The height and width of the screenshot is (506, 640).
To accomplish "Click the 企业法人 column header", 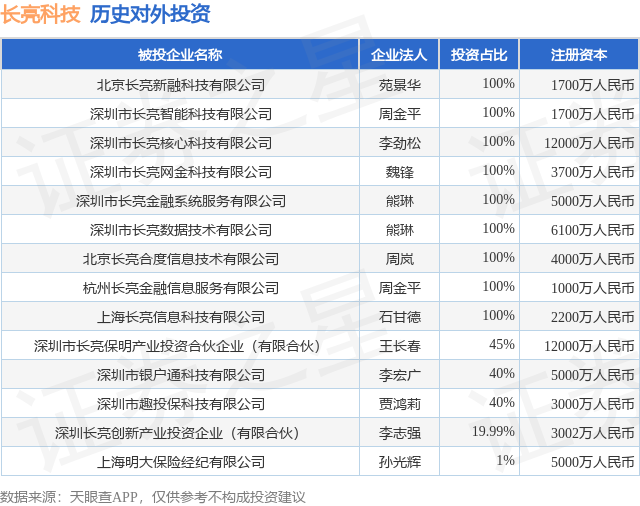I will click(x=399, y=54).
